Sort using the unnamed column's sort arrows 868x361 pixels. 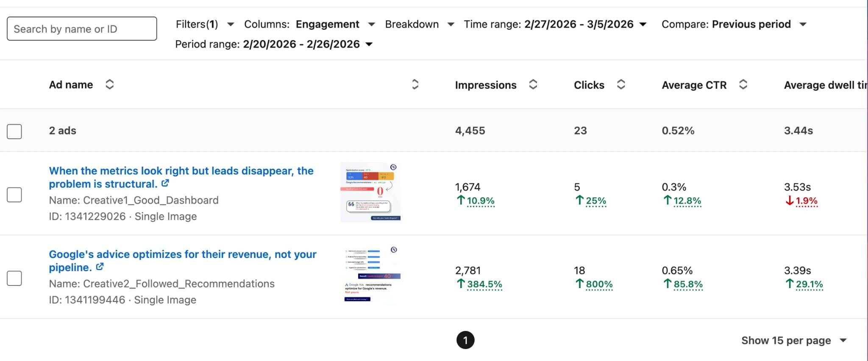pos(415,84)
